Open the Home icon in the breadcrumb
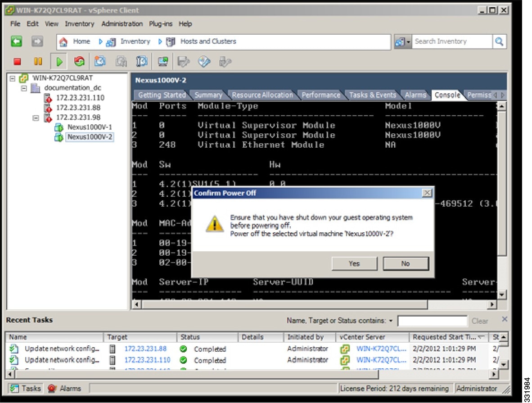532x403 pixels. 63,42
